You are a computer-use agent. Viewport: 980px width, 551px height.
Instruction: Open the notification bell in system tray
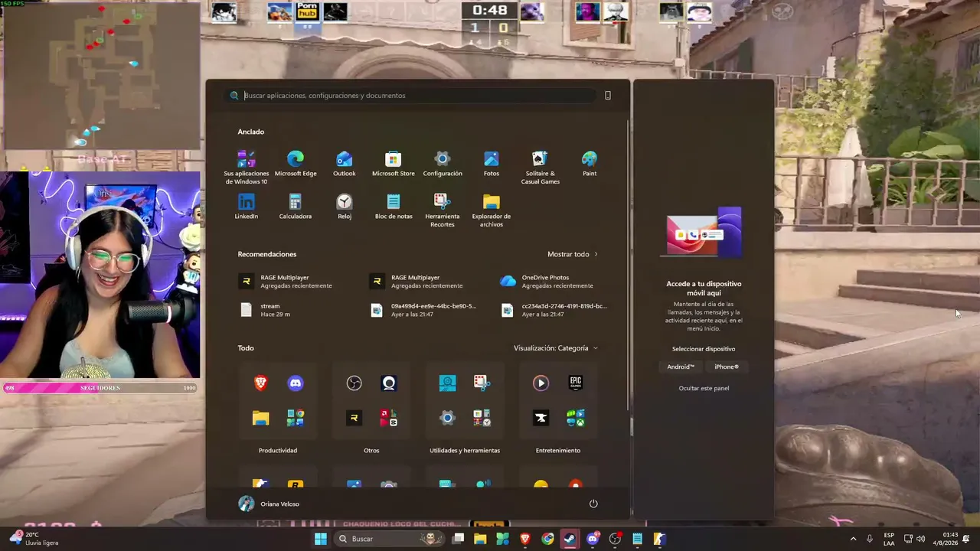coord(967,539)
